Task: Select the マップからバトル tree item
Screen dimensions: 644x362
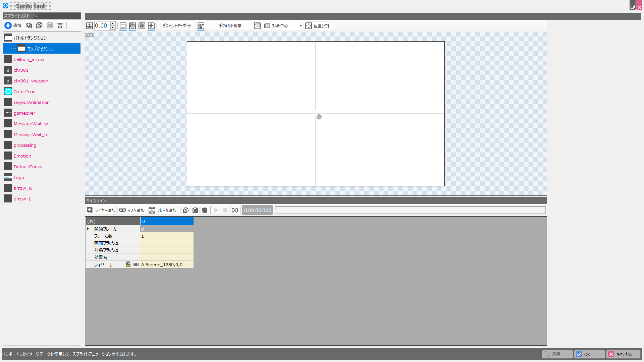Action: [x=40, y=49]
